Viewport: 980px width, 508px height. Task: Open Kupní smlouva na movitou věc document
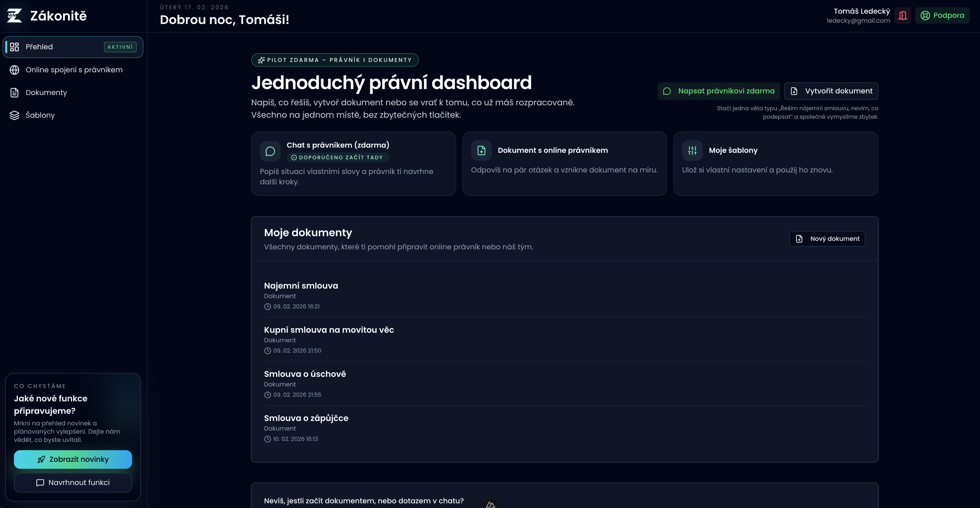(x=329, y=330)
